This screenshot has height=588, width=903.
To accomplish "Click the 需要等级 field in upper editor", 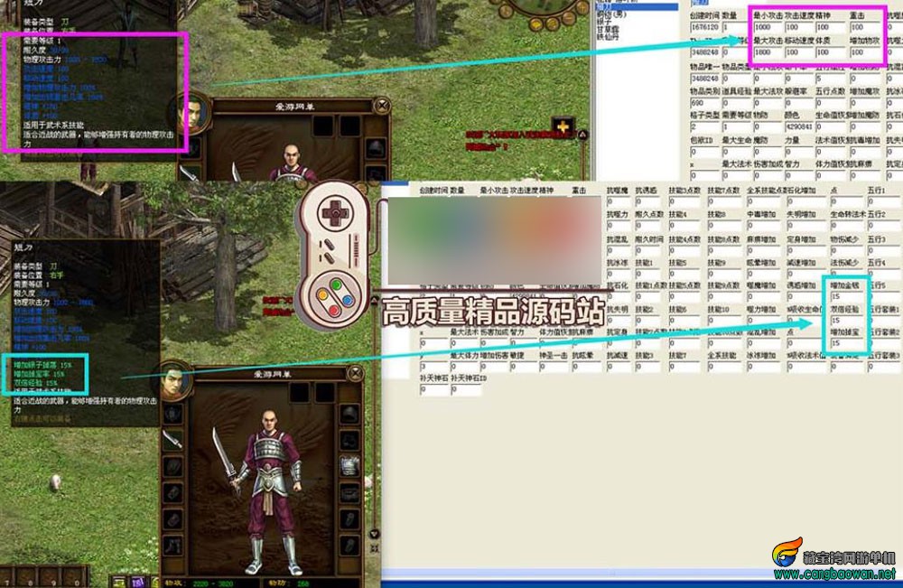I will click(x=736, y=126).
